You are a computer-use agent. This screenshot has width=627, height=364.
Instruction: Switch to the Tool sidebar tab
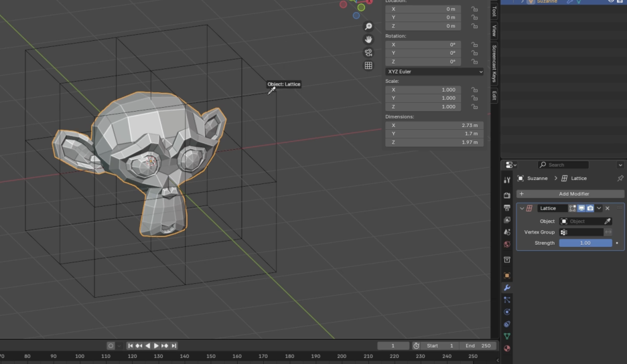494,11
